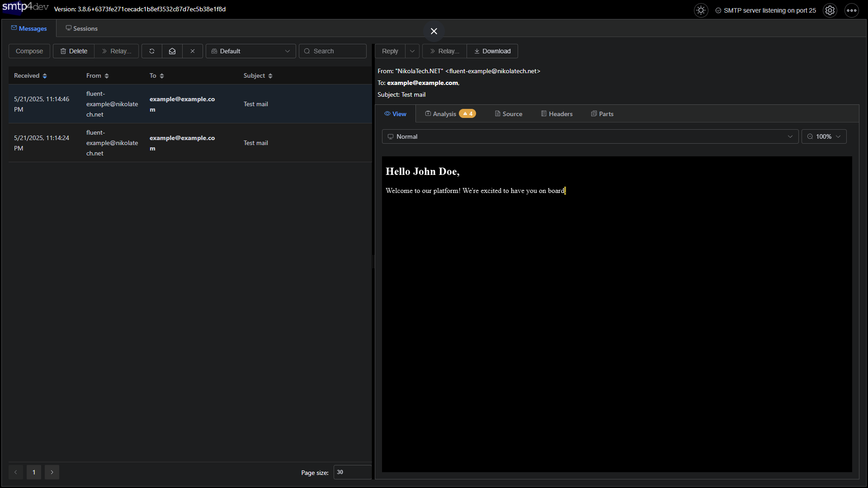
Task: Open the Headers tab of the message
Action: coord(557,113)
